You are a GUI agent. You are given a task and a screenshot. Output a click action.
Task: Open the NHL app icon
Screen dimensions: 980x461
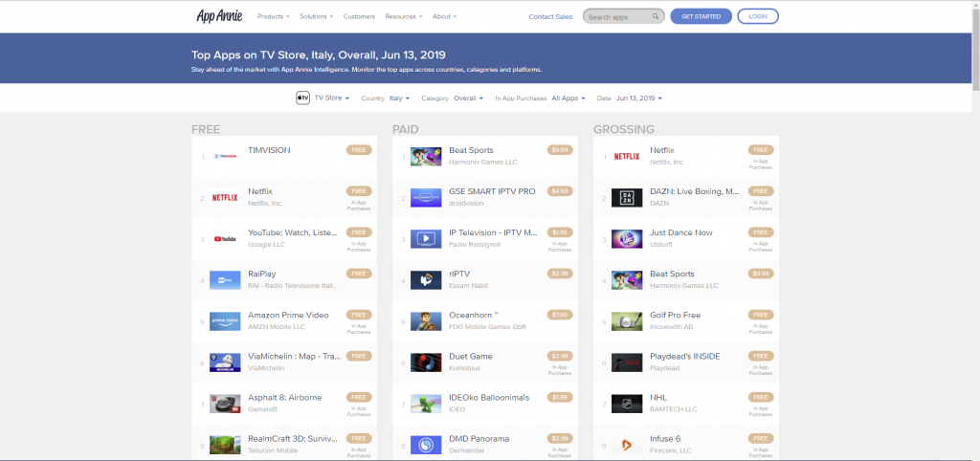[x=627, y=404]
